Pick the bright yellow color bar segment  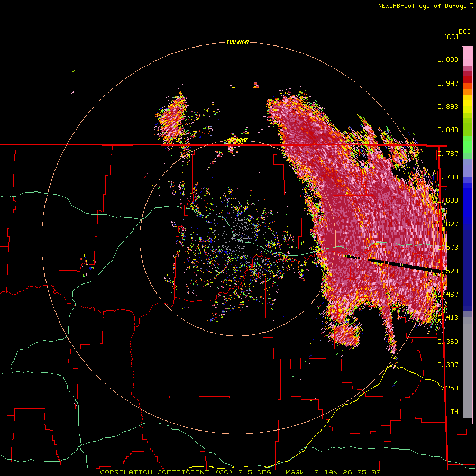[x=467, y=104]
